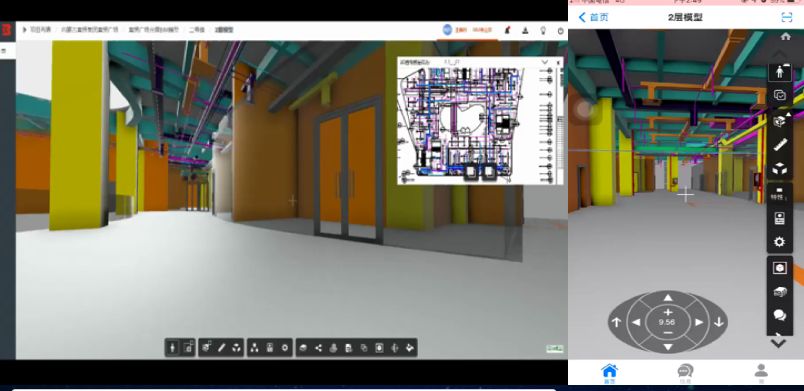Click the home icon above mobile toolbar
The height and width of the screenshot is (391, 804).
[785, 36]
